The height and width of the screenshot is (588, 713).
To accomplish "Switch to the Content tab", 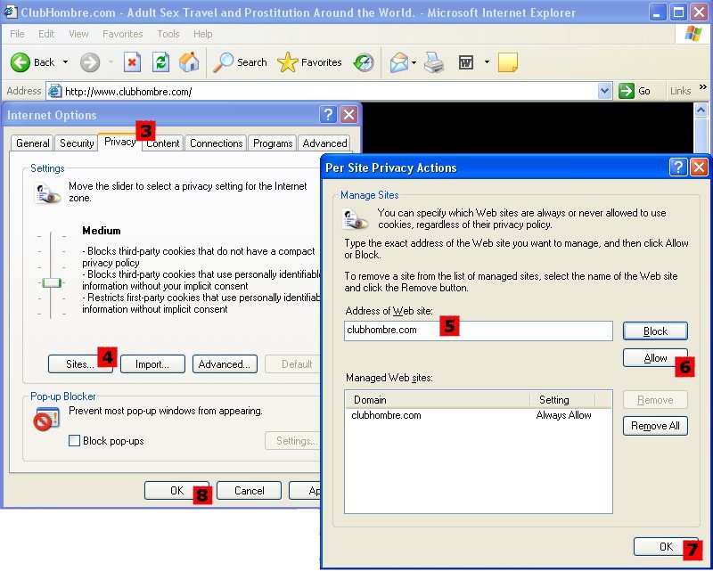I will pos(163,143).
